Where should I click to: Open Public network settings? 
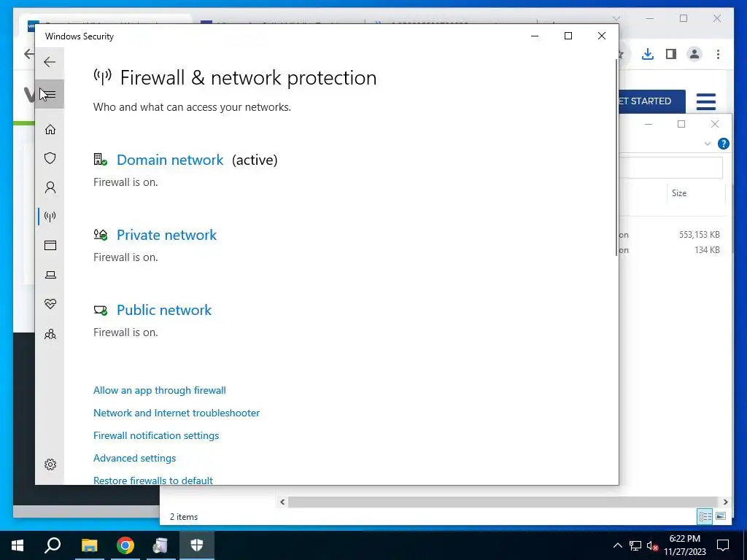(x=164, y=310)
